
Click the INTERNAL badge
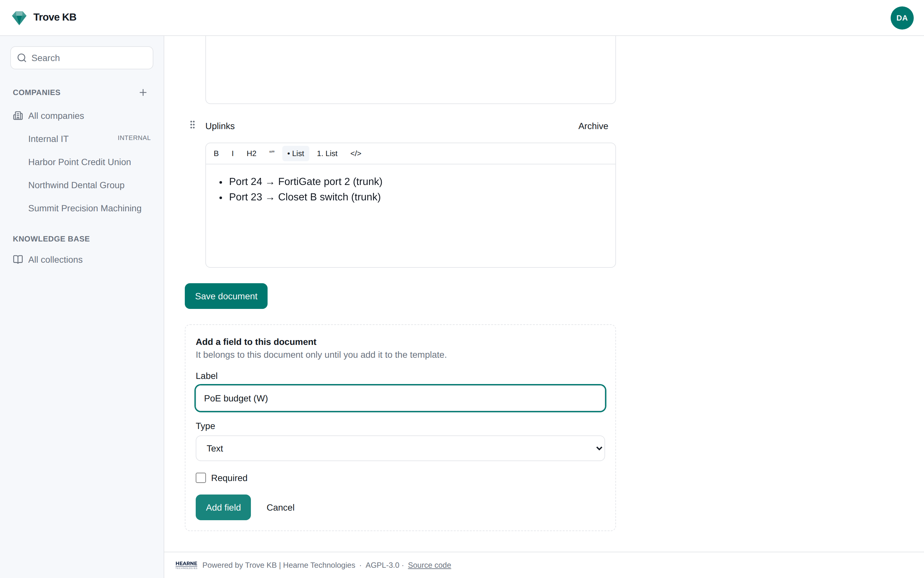click(x=134, y=138)
